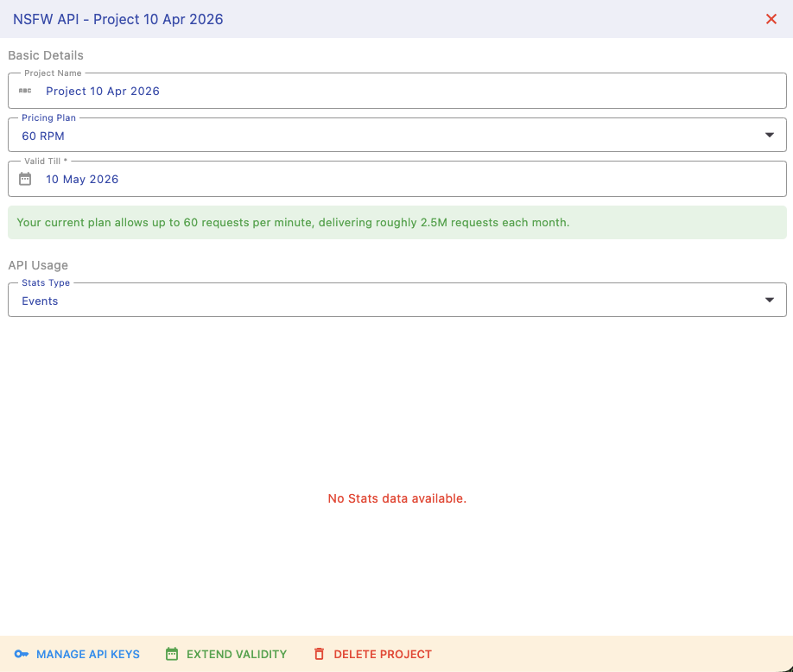
Task: Click the 'No Stats data available' message
Action: pyautogui.click(x=396, y=498)
